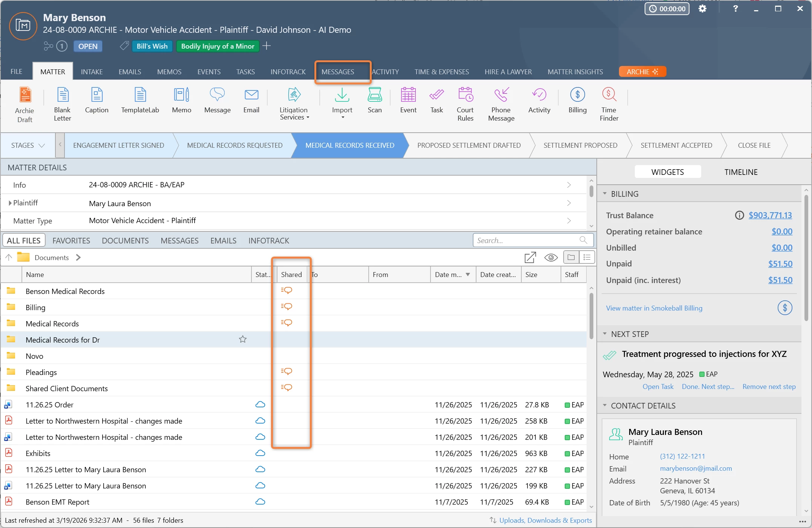Favorite the Medical Records for Dr folder
The image size is (812, 528).
243,340
